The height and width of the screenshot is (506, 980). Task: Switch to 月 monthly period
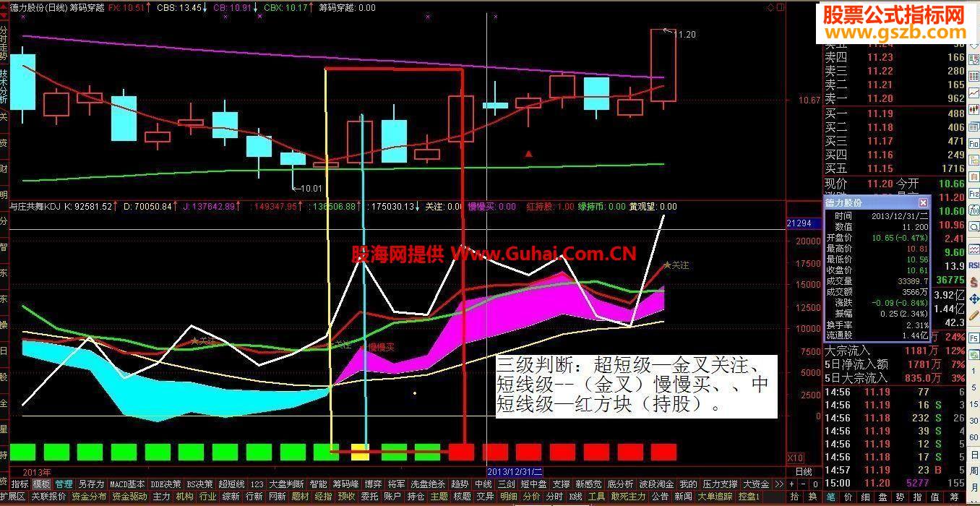point(973,488)
